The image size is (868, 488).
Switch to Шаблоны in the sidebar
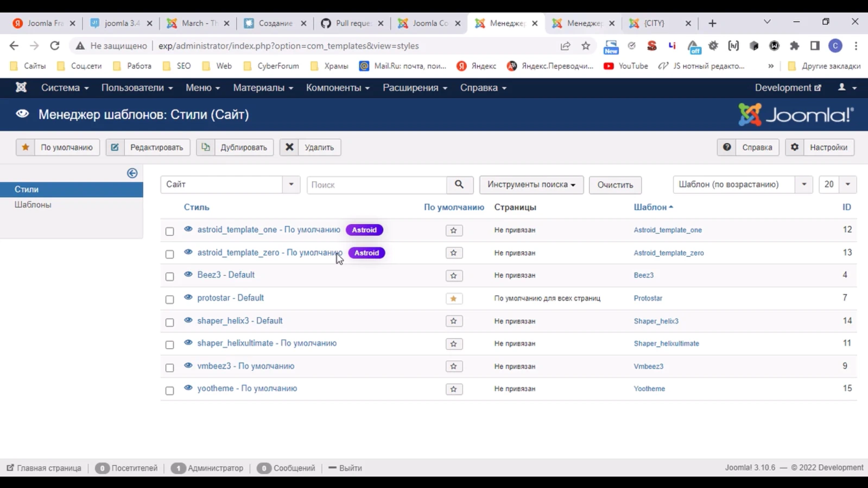[x=33, y=205]
